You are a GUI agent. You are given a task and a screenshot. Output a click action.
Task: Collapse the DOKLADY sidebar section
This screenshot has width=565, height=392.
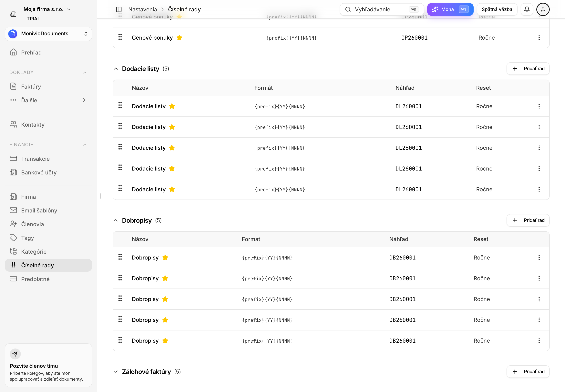85,73
